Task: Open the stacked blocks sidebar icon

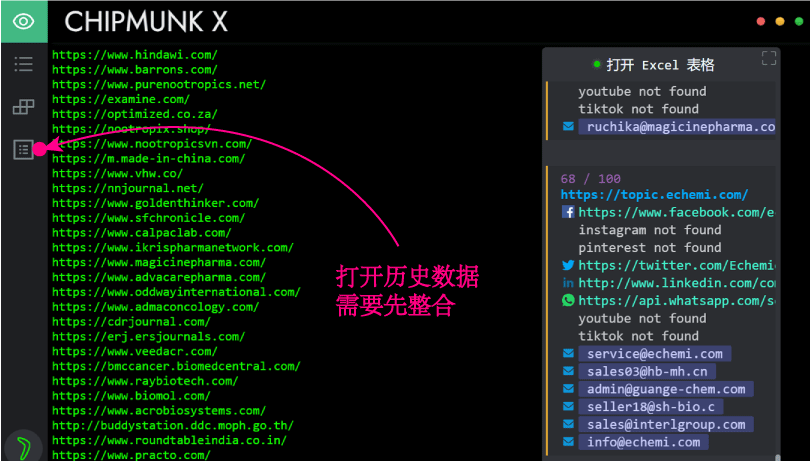Action: [23, 107]
